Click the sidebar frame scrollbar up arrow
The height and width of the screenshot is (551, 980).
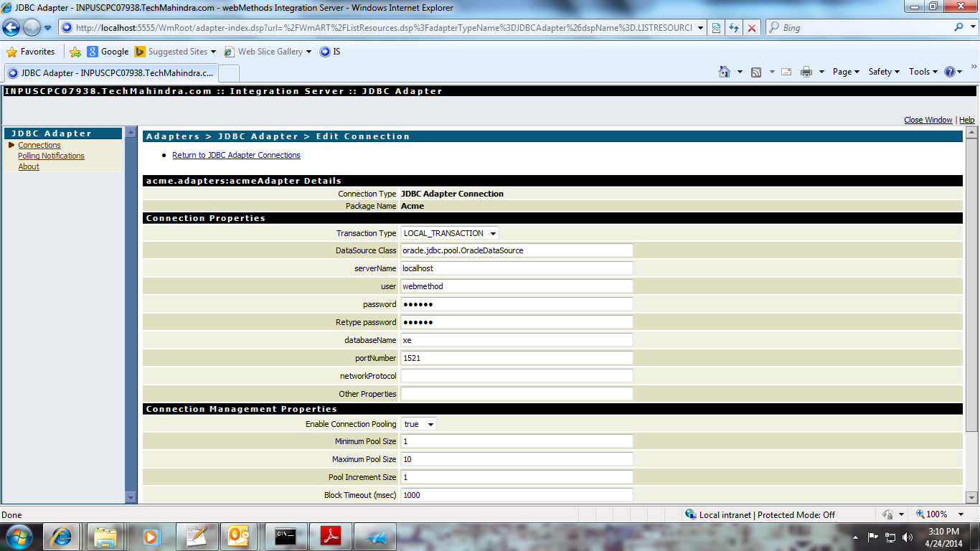131,132
